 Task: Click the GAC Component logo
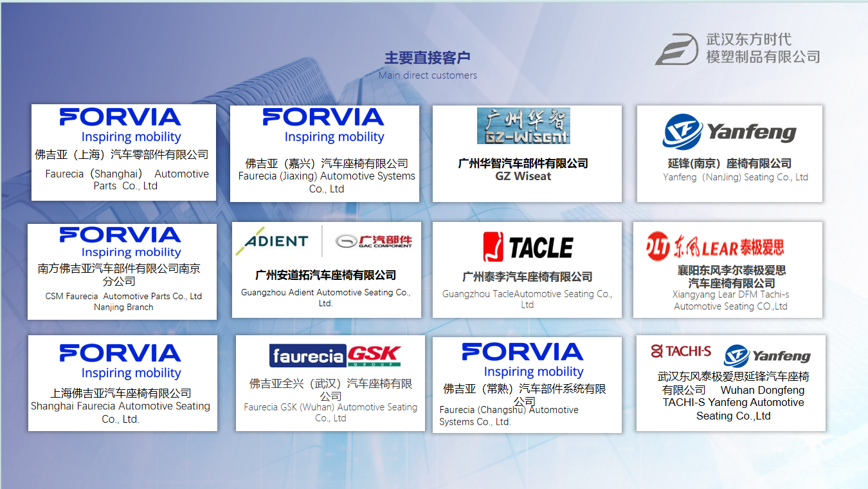pyautogui.click(x=374, y=242)
